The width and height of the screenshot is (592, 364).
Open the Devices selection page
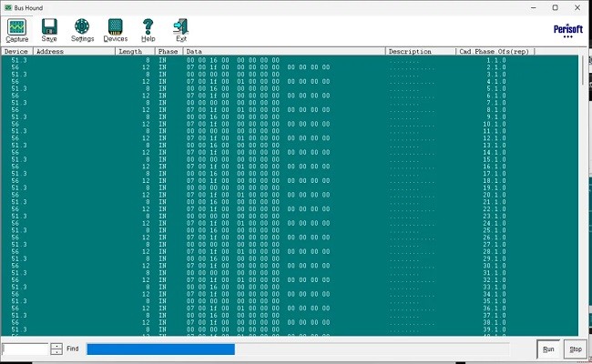coord(116,30)
